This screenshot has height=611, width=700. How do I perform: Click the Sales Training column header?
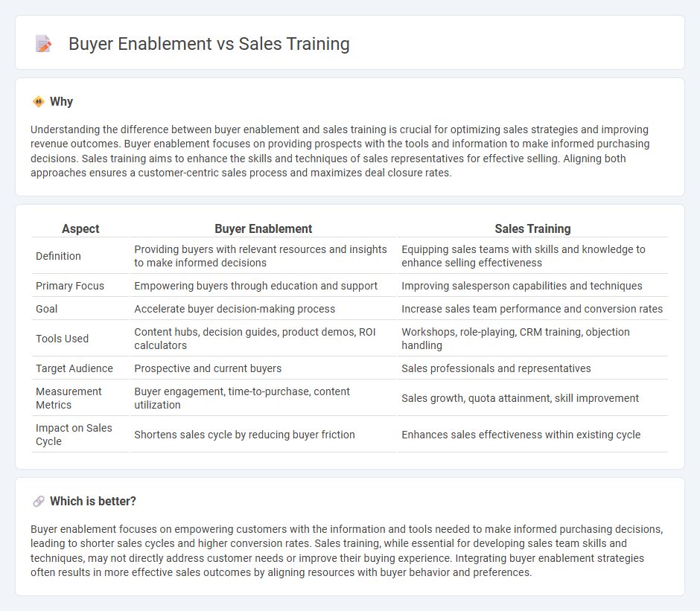point(532,228)
